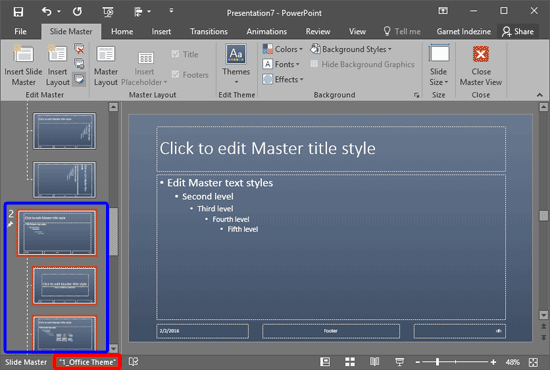Switch to Slide Sorter view icon
The width and height of the screenshot is (550, 370).
(x=350, y=362)
